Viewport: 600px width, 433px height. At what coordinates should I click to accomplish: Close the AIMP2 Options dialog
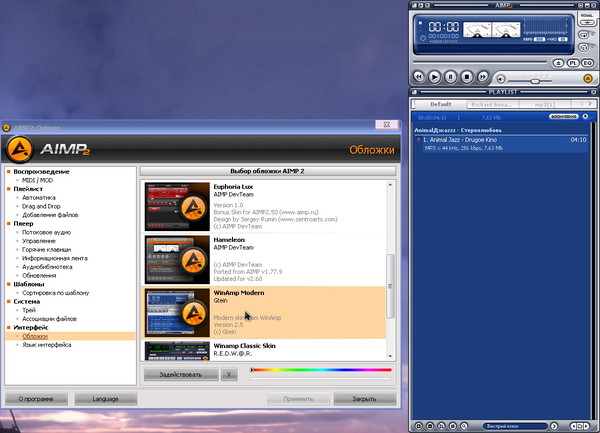[x=386, y=124]
